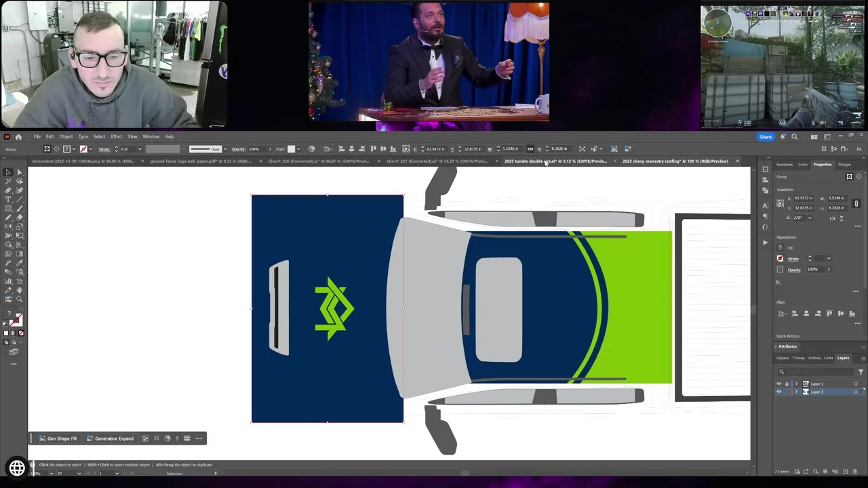Click Create New Layer icon

click(846, 472)
